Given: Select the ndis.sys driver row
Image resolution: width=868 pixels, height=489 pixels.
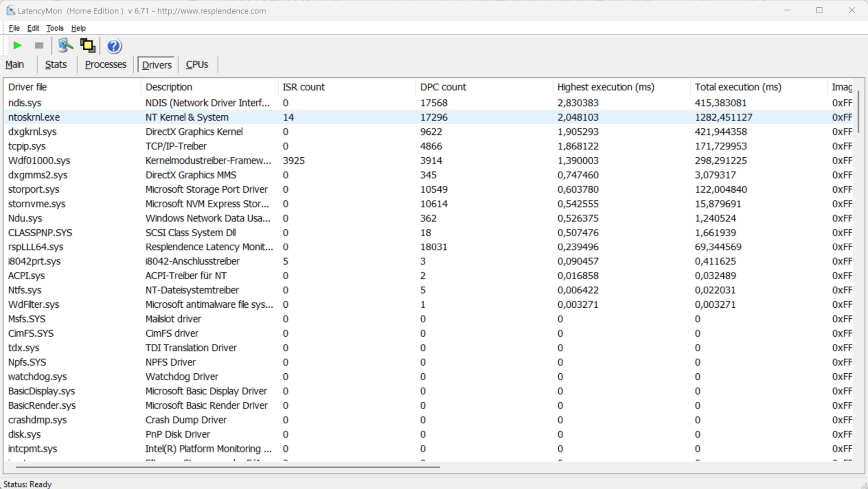Looking at the screenshot, I should 25,103.
